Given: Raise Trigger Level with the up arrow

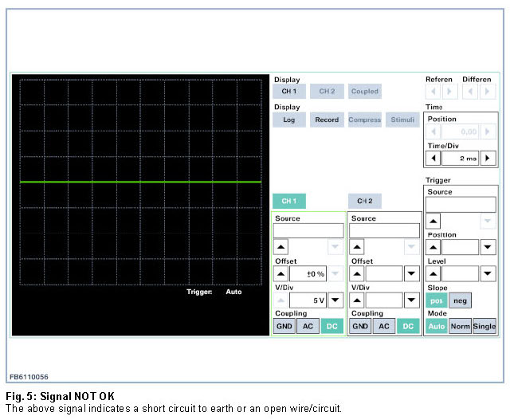Looking at the screenshot, I should [433, 273].
